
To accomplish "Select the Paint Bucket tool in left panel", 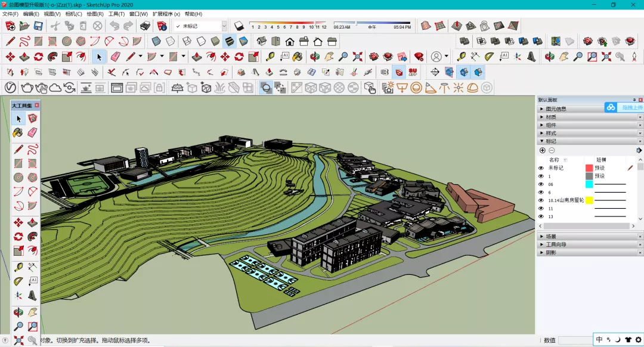I will tap(18, 132).
